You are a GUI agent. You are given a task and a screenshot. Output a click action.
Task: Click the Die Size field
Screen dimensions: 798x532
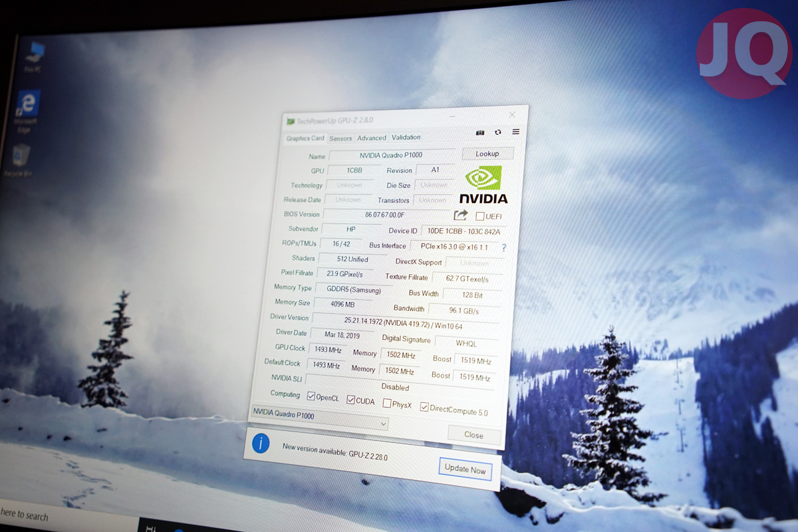tap(434, 185)
